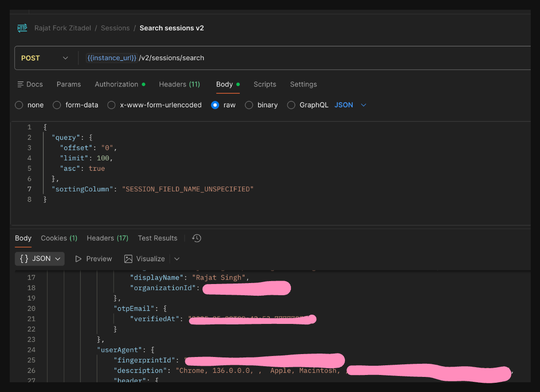The width and height of the screenshot is (540, 392).
Task: Open response Headers (17) tab
Action: pyautogui.click(x=108, y=238)
